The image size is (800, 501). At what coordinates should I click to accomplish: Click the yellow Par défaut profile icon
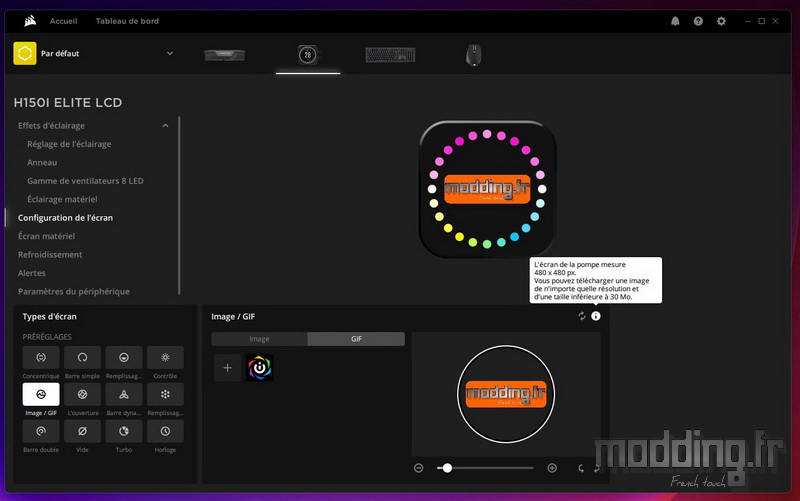(x=25, y=54)
